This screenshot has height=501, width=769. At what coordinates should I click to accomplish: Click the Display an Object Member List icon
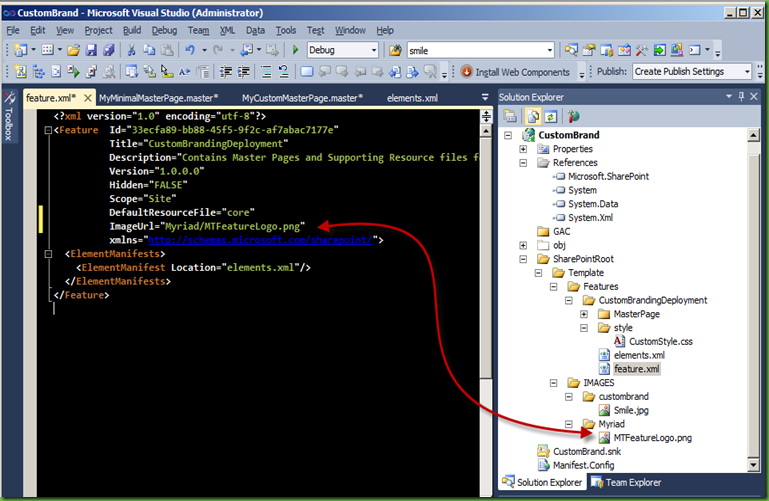pos(131,72)
